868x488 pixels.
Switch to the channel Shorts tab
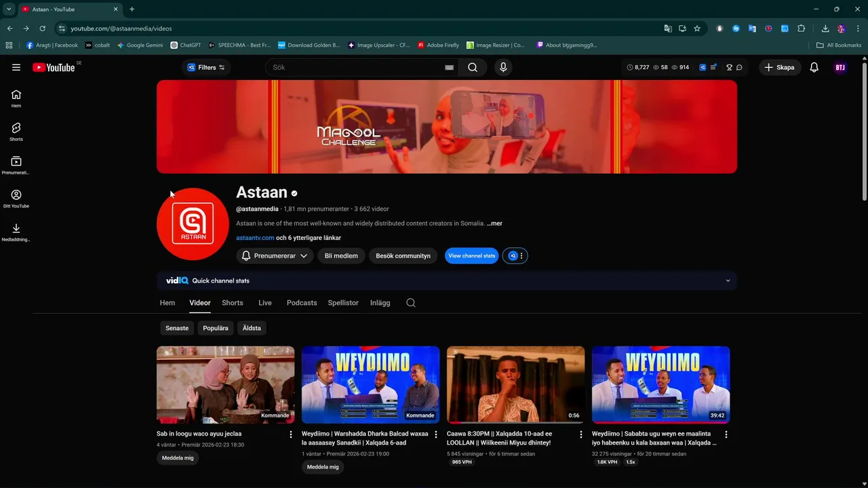(x=233, y=303)
